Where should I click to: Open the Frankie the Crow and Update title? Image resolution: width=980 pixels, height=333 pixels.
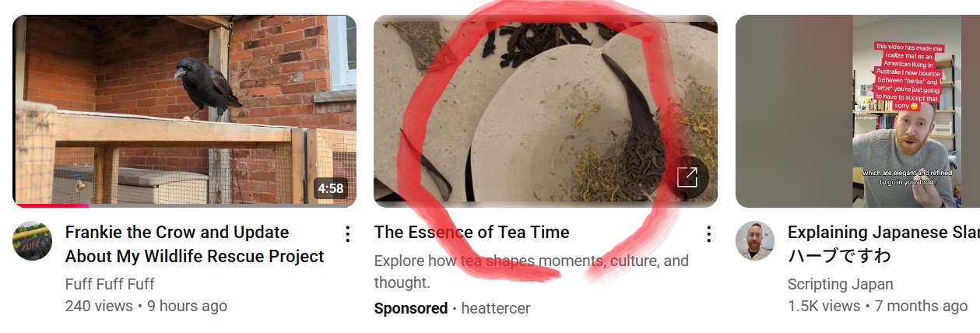pos(195,244)
